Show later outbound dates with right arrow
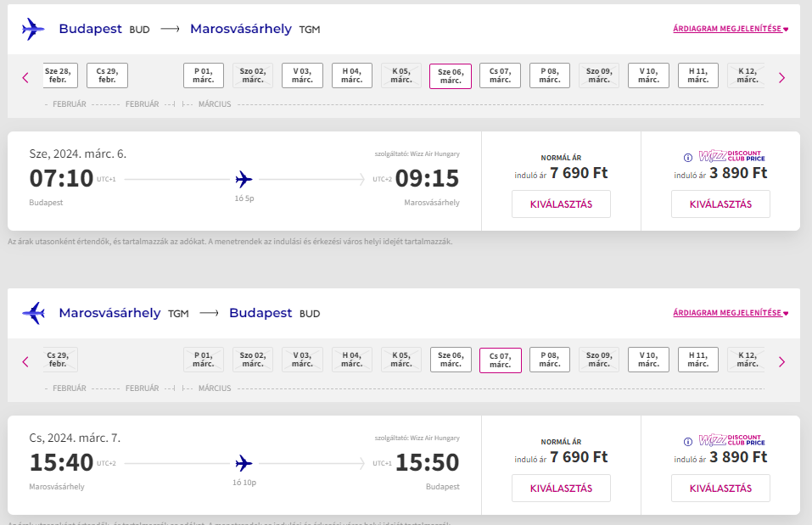The width and height of the screenshot is (812, 525). [782, 78]
